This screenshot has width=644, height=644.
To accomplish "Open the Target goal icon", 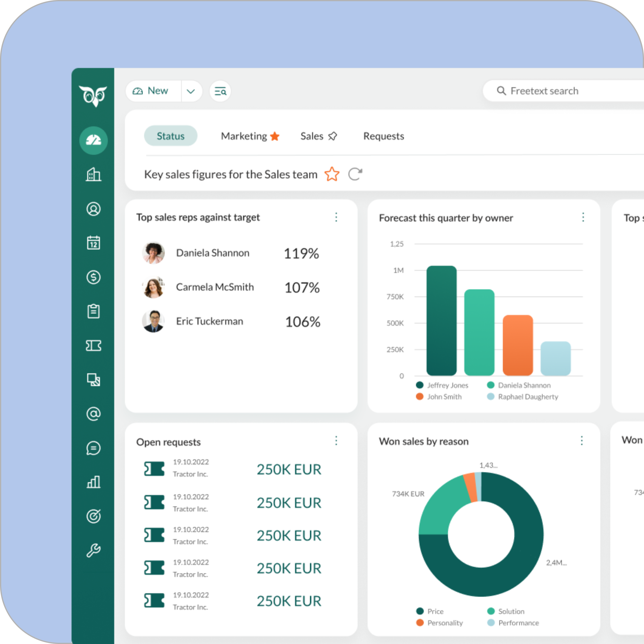I will pos(93,516).
